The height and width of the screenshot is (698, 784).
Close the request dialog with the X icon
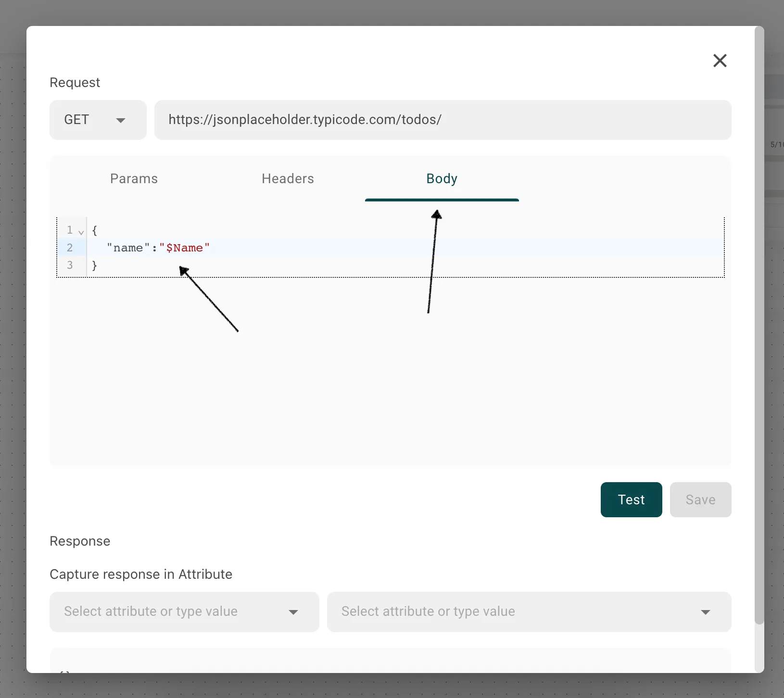[720, 61]
